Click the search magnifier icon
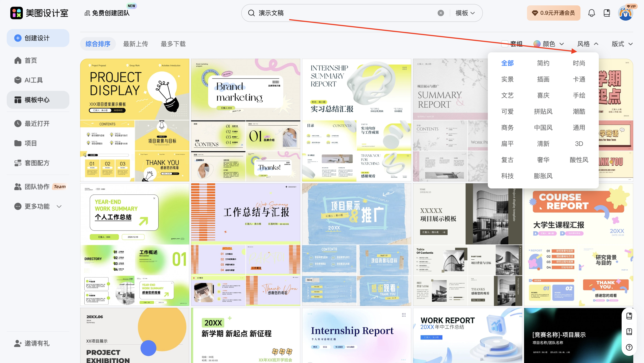The width and height of the screenshot is (644, 363). pyautogui.click(x=251, y=13)
